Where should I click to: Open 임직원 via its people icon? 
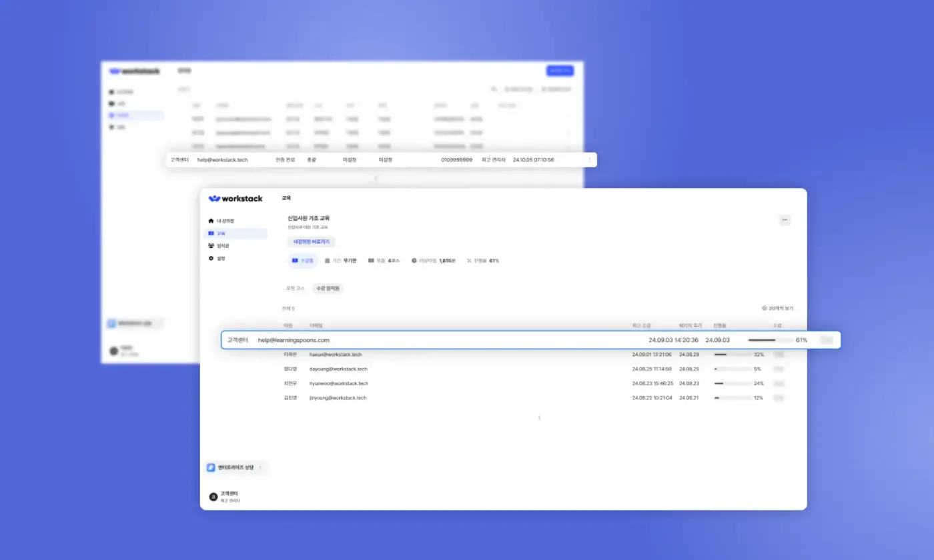(211, 246)
